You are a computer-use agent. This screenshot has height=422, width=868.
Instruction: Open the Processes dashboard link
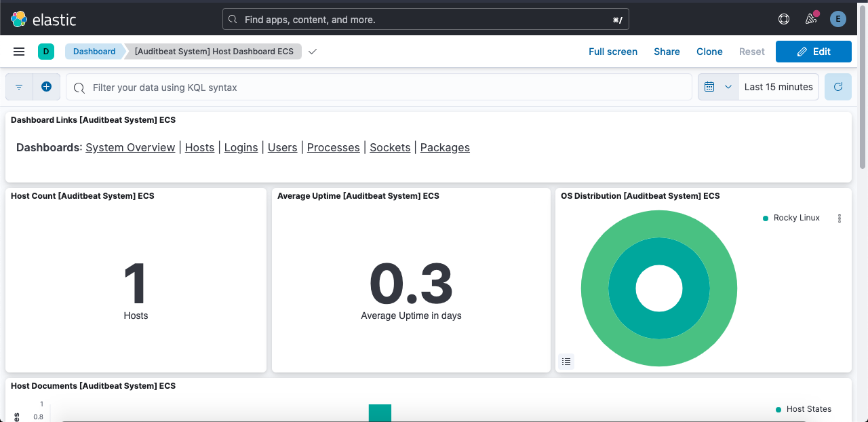pyautogui.click(x=333, y=147)
